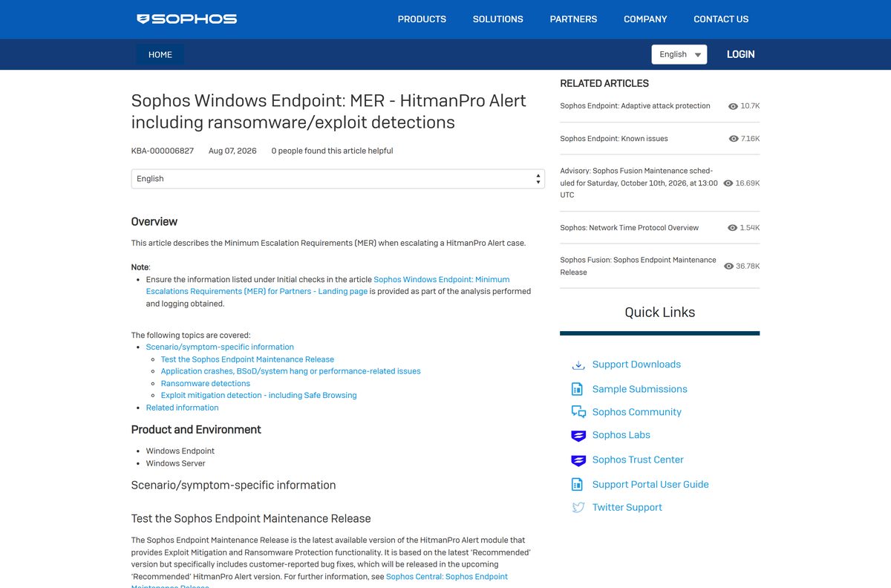Open the article language select box
Screen dimensions: 891x588
pyautogui.click(x=338, y=179)
